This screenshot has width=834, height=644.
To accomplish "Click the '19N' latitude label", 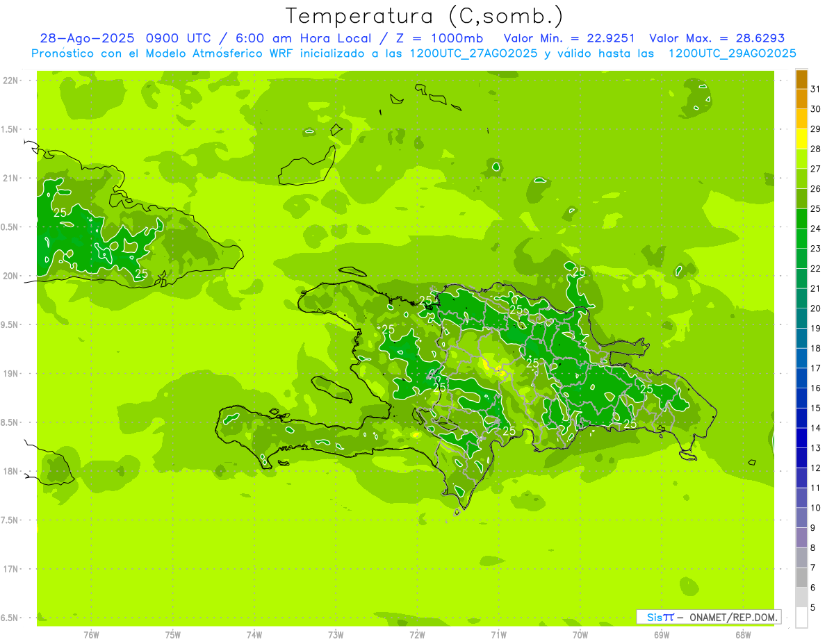I will tap(12, 373).
